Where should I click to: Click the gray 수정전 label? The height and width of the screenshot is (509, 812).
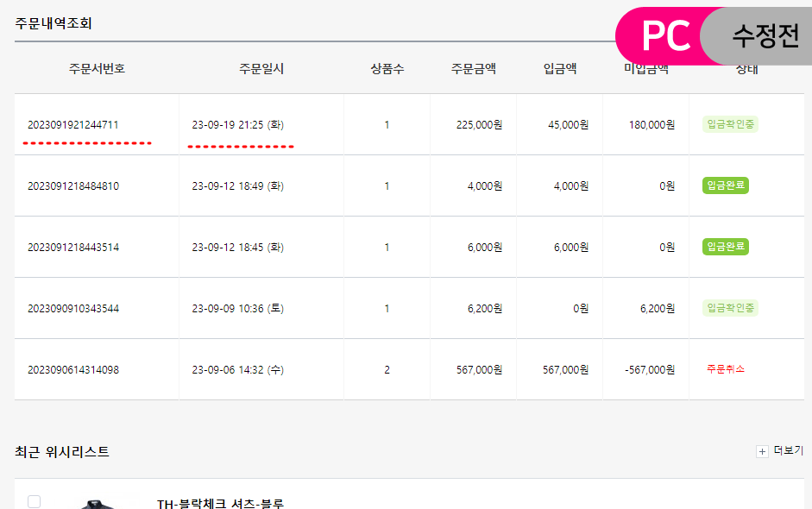coord(765,35)
